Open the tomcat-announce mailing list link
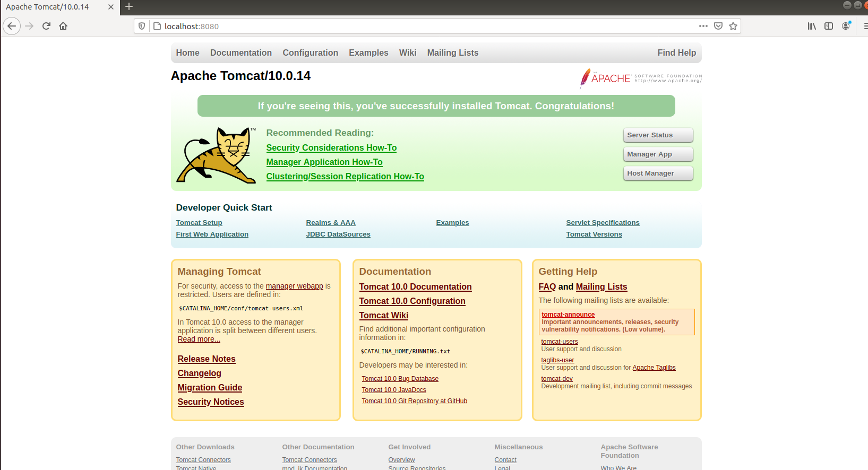 tap(568, 315)
